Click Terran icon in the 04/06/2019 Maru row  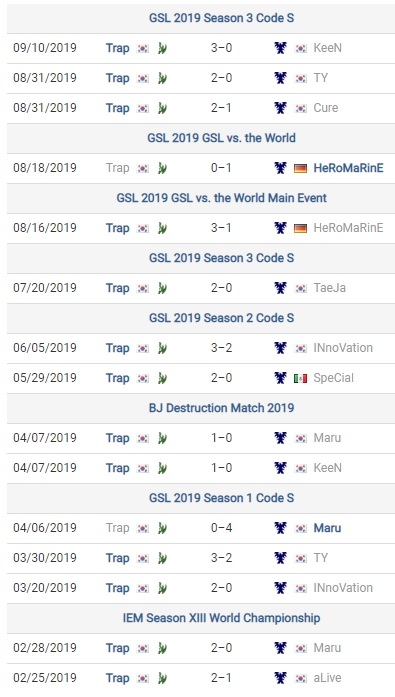tap(280, 528)
